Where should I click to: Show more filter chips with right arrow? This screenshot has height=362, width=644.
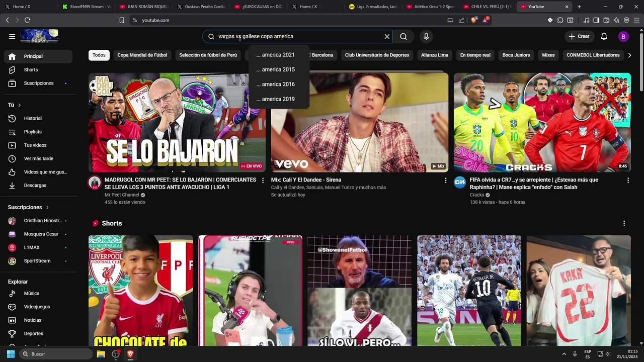pos(629,55)
